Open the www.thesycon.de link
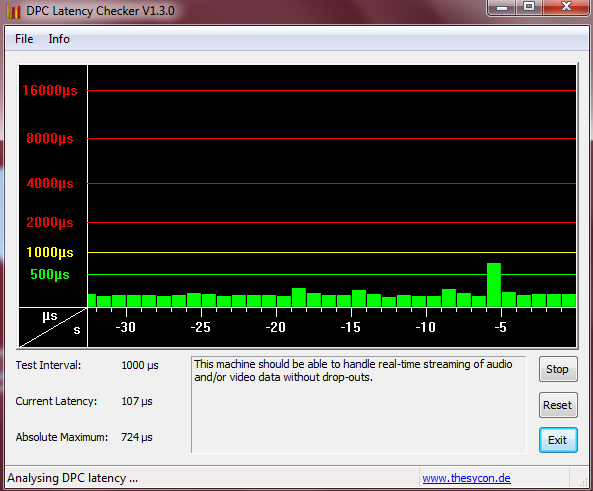The height and width of the screenshot is (491, 593). click(466, 478)
